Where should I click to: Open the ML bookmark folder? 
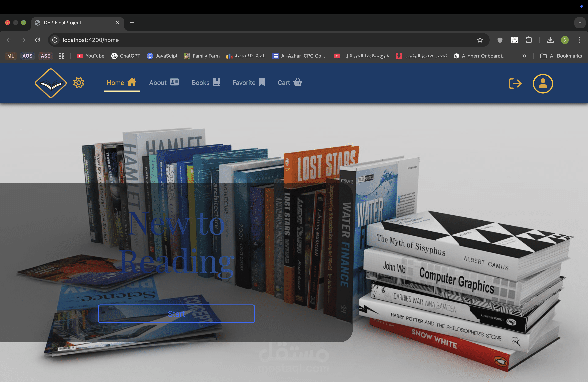11,56
